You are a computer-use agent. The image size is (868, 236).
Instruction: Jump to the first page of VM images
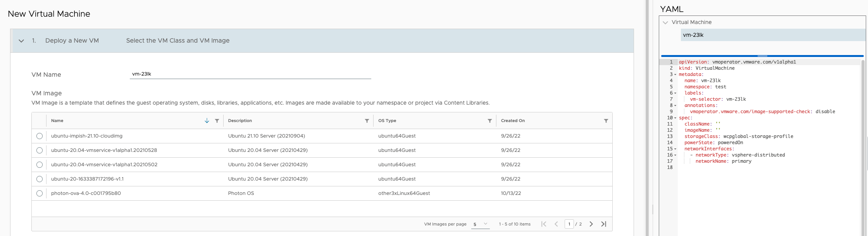tap(544, 224)
